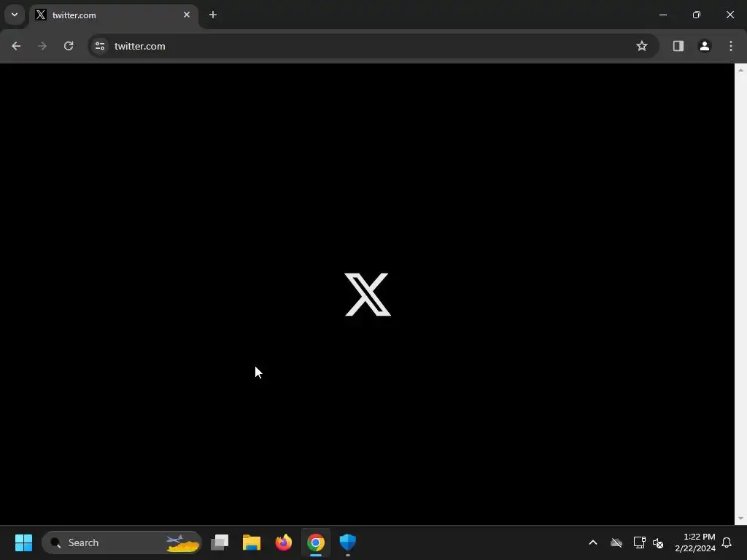Show hidden system tray icons
The width and height of the screenshot is (747, 560).
593,542
